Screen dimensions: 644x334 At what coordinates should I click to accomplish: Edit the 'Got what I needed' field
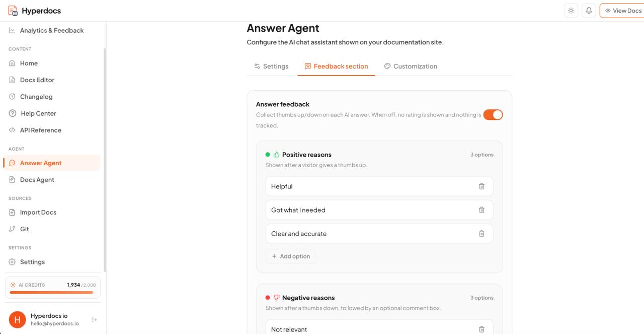(x=379, y=210)
